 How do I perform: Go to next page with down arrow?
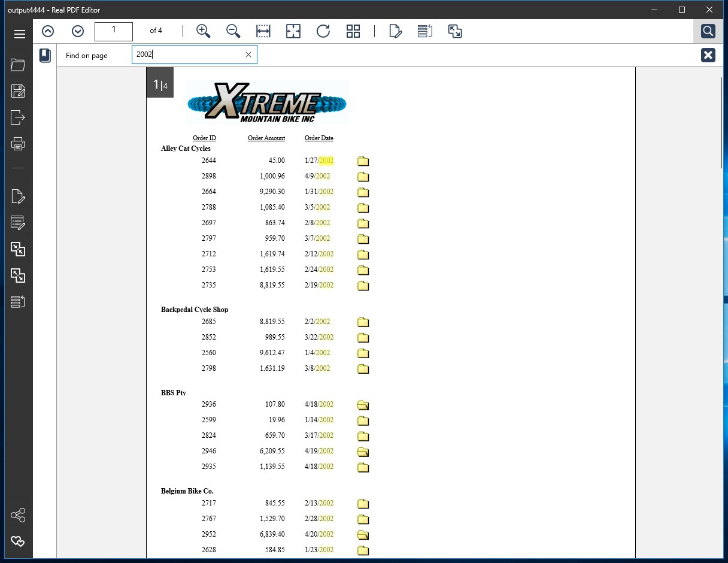point(78,31)
